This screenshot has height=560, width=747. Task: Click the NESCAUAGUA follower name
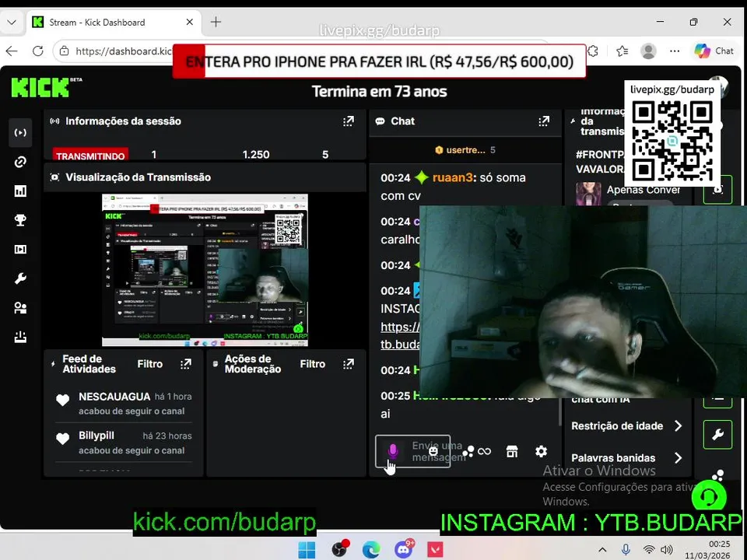114,397
